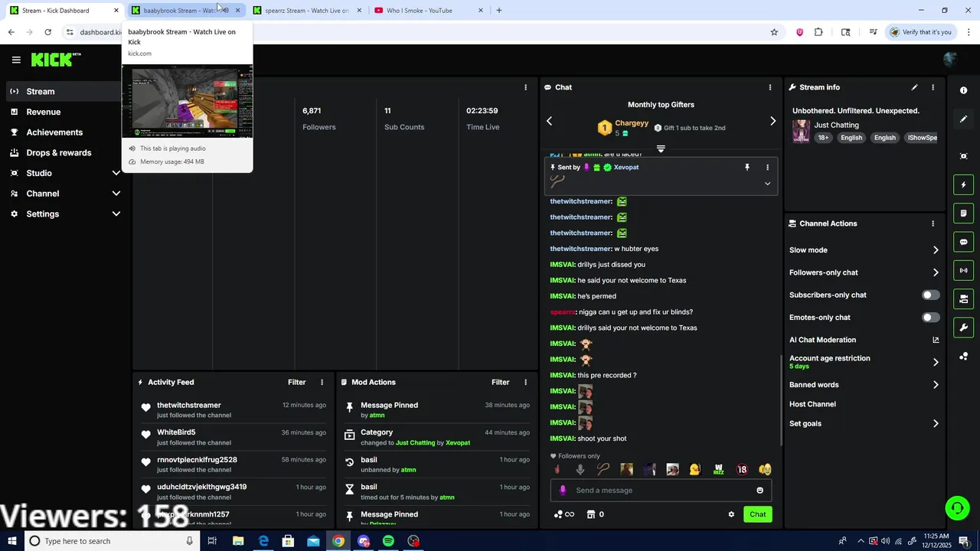Open the pinned message three-dot menu
Screen dimensions: 980x551
pyautogui.click(x=767, y=167)
